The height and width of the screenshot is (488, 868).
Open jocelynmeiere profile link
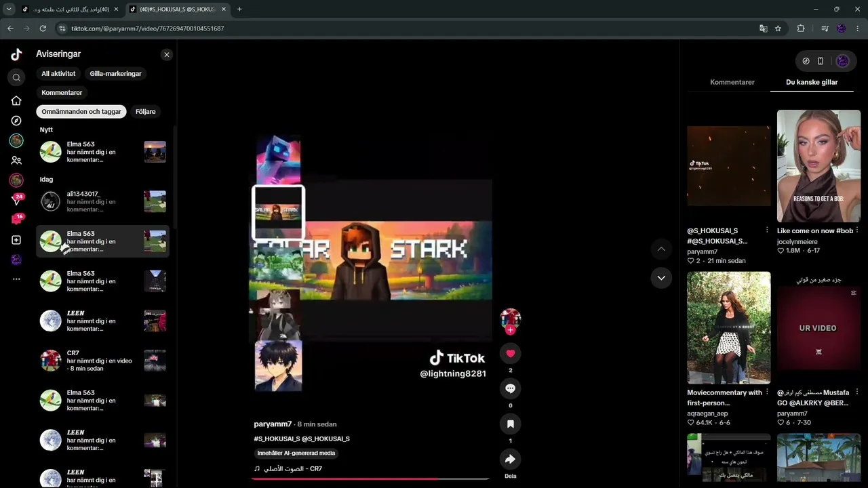tap(797, 242)
